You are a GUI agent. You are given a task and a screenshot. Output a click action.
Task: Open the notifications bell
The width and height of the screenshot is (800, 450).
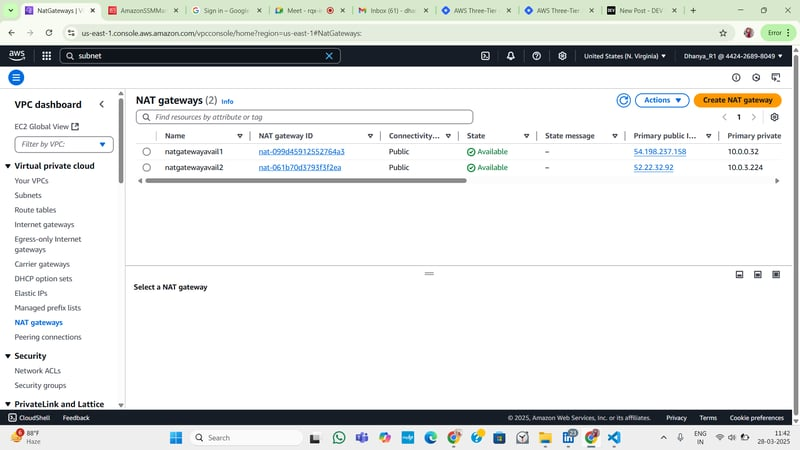tap(511, 56)
